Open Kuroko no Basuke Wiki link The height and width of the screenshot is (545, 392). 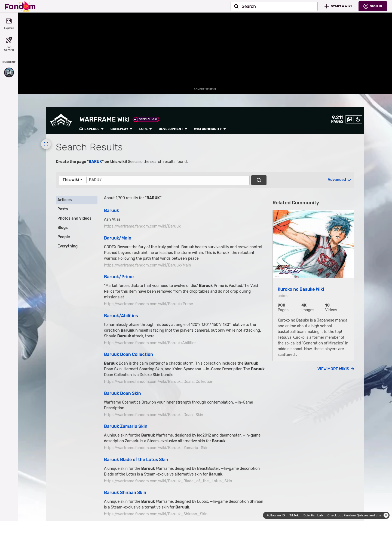click(301, 289)
